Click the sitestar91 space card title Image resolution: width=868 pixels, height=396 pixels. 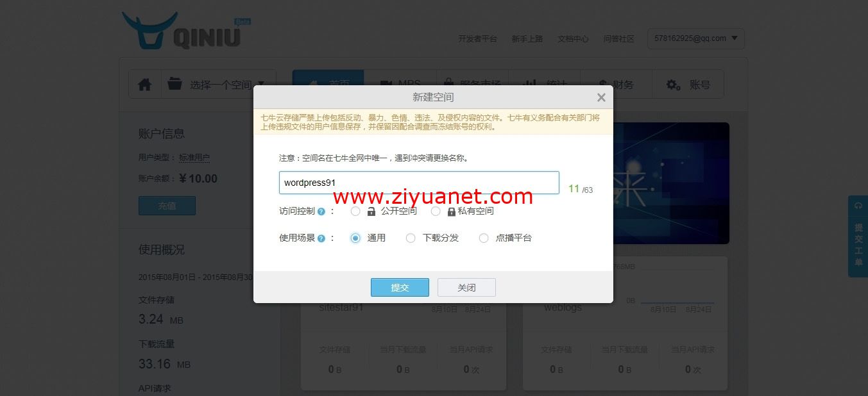(341, 308)
